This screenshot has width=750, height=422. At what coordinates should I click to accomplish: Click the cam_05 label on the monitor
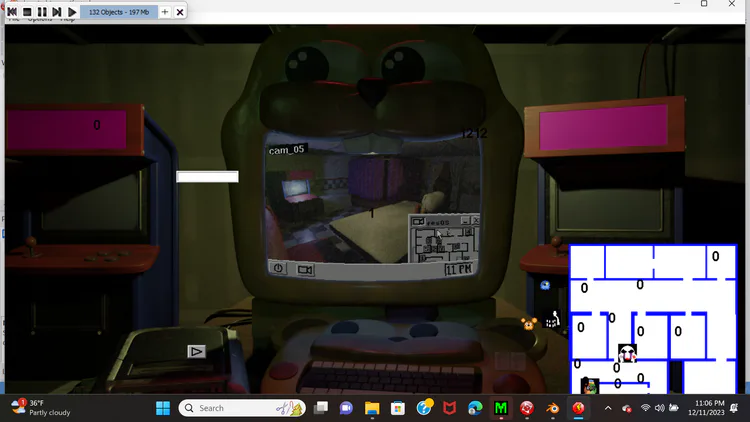click(287, 150)
